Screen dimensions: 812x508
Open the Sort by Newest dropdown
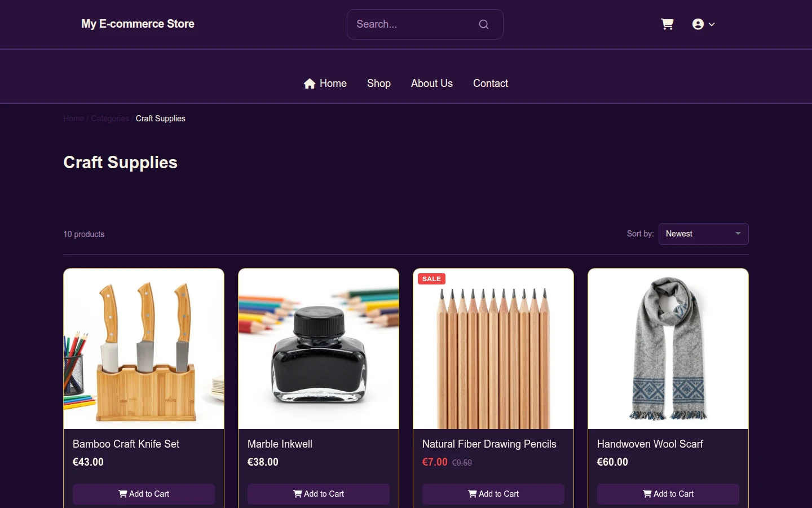point(704,234)
